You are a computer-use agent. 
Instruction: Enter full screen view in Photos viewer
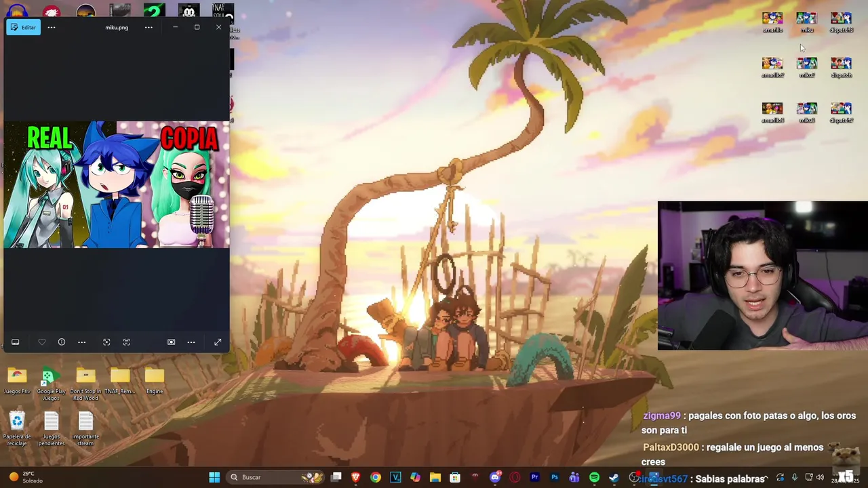[x=218, y=342]
